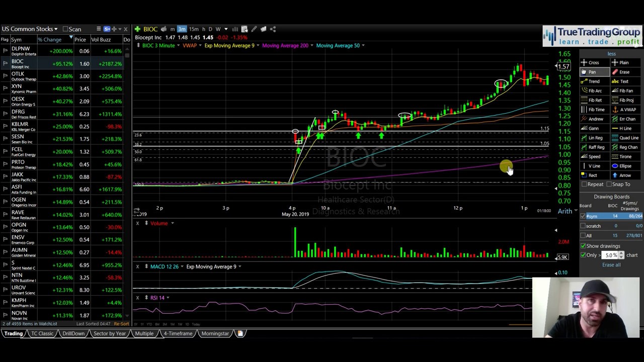This screenshot has height=362, width=644.
Task: Enable the Repeat checkbox
Action: 583,185
